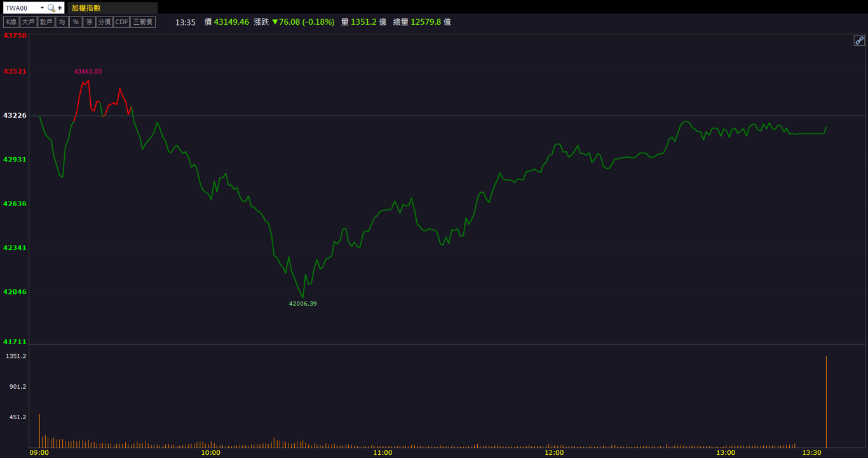
Task: Toggle the 分價 price distribution button
Action: pyautogui.click(x=104, y=22)
